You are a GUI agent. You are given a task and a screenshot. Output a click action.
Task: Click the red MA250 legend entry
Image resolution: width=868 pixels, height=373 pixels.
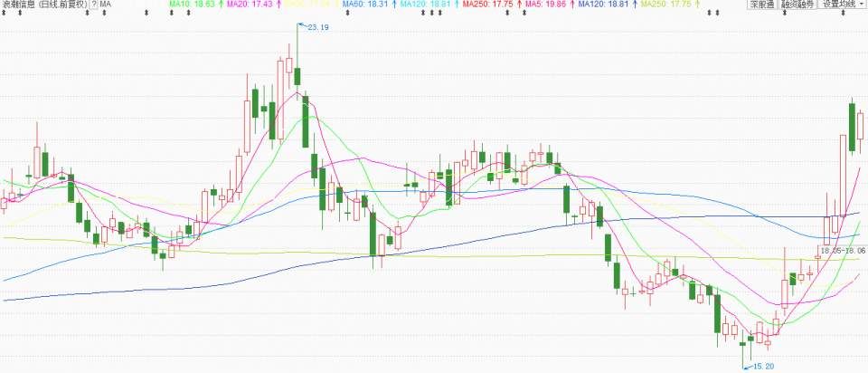487,5
